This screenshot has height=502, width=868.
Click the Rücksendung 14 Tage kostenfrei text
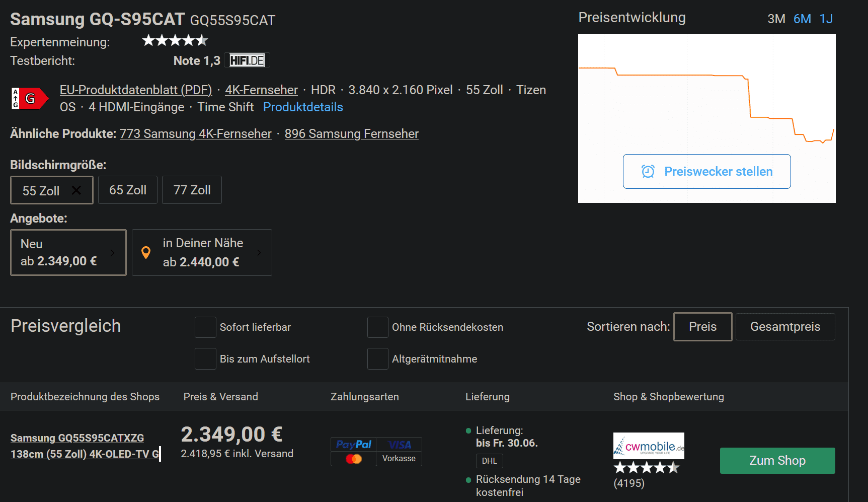[x=528, y=486]
